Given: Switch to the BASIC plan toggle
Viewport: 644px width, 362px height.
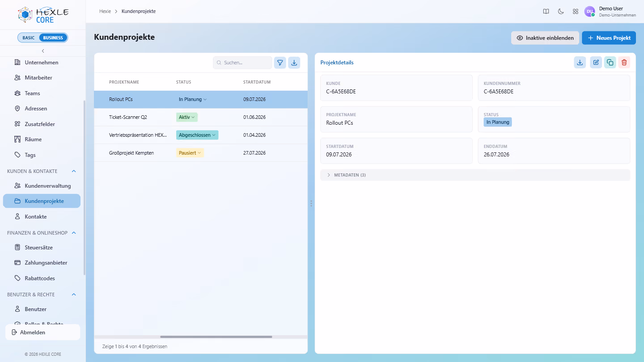Looking at the screenshot, I should pos(29,38).
